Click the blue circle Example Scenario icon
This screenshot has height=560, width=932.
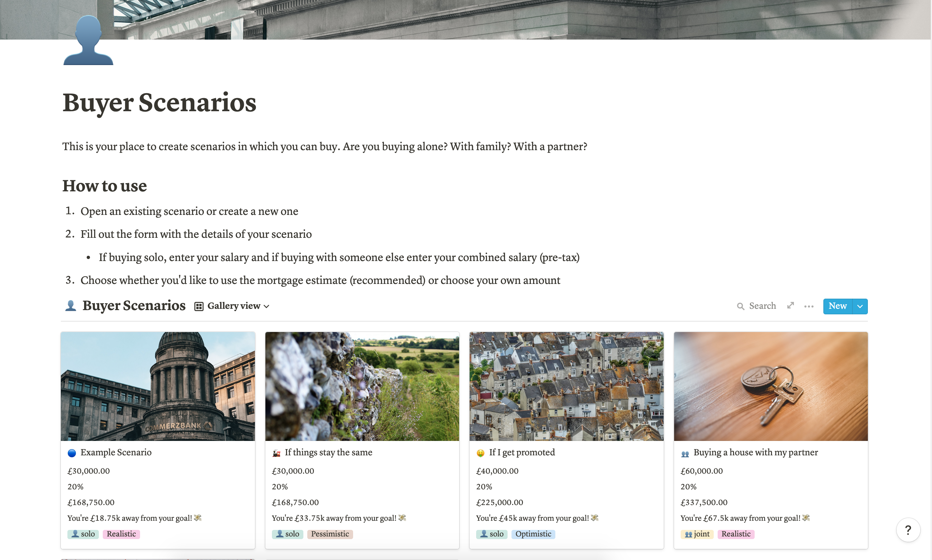pyautogui.click(x=72, y=453)
